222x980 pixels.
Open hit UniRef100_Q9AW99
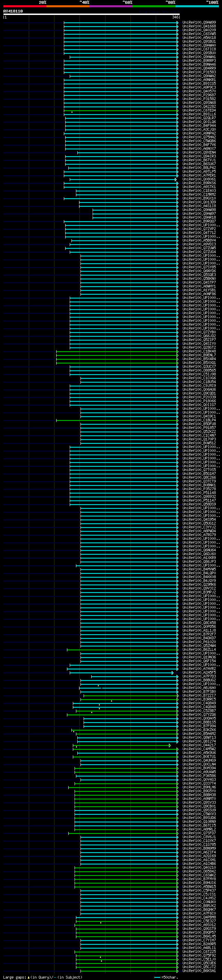199,23
